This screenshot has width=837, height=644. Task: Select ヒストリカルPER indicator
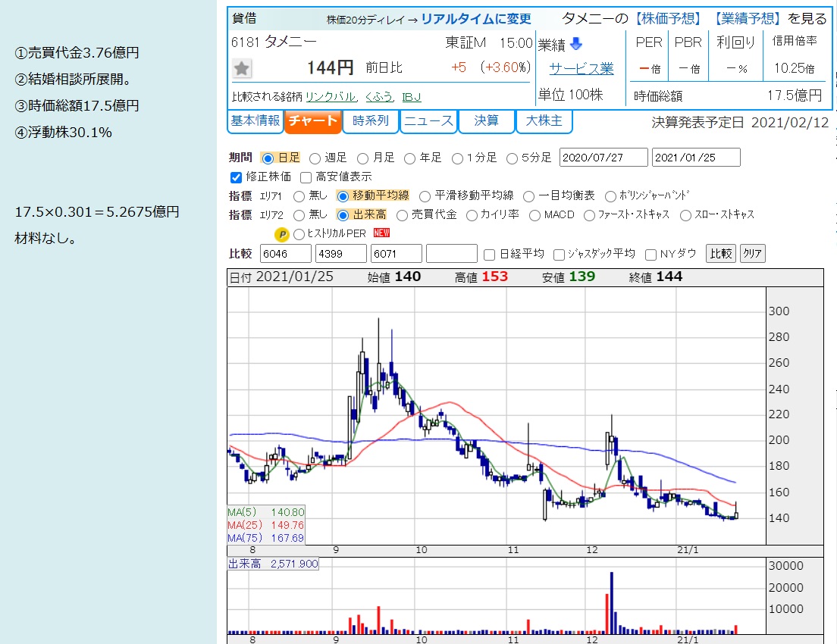(x=299, y=234)
